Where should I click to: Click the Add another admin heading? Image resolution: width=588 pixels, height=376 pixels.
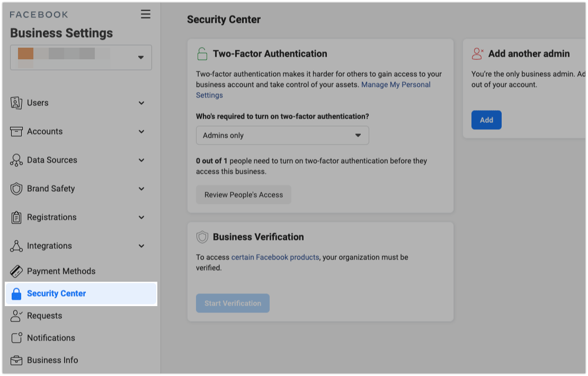(529, 53)
